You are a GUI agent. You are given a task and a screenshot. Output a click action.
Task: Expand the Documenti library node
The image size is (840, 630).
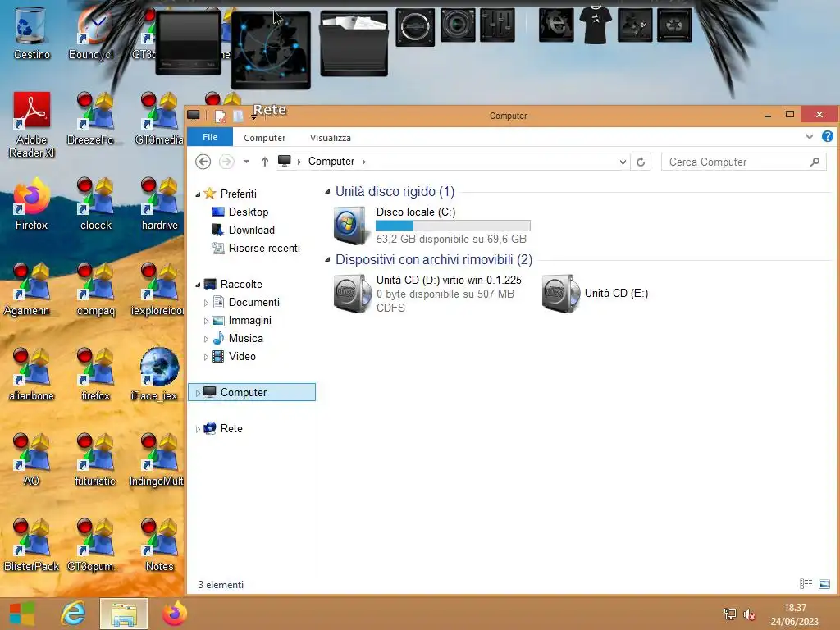[206, 304]
